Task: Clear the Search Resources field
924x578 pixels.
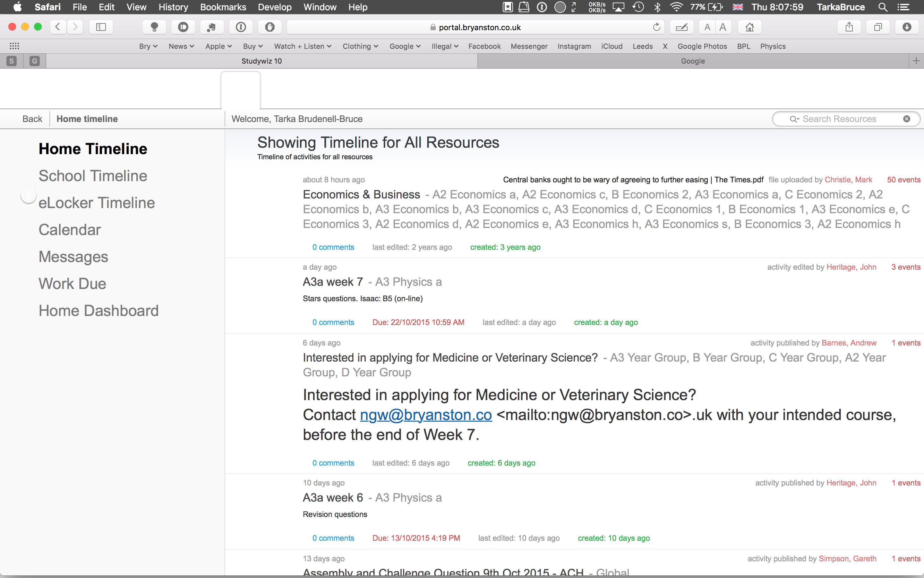Action: pos(906,119)
